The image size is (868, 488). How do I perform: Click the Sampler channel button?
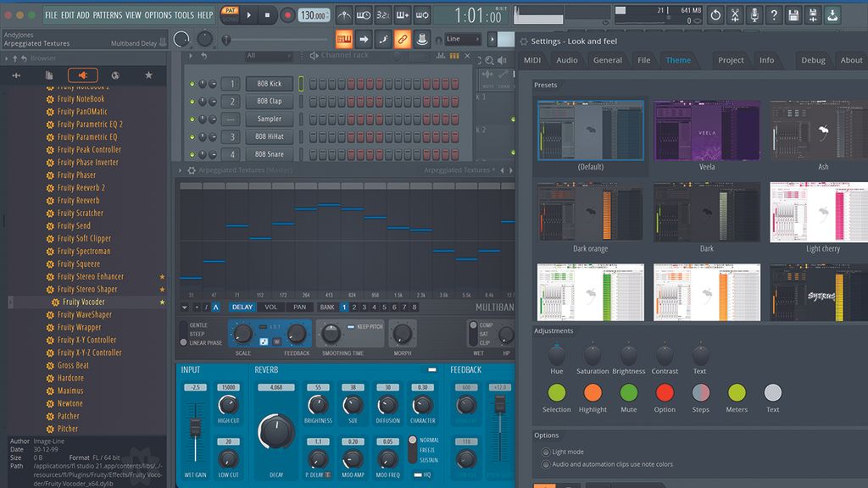tap(269, 119)
